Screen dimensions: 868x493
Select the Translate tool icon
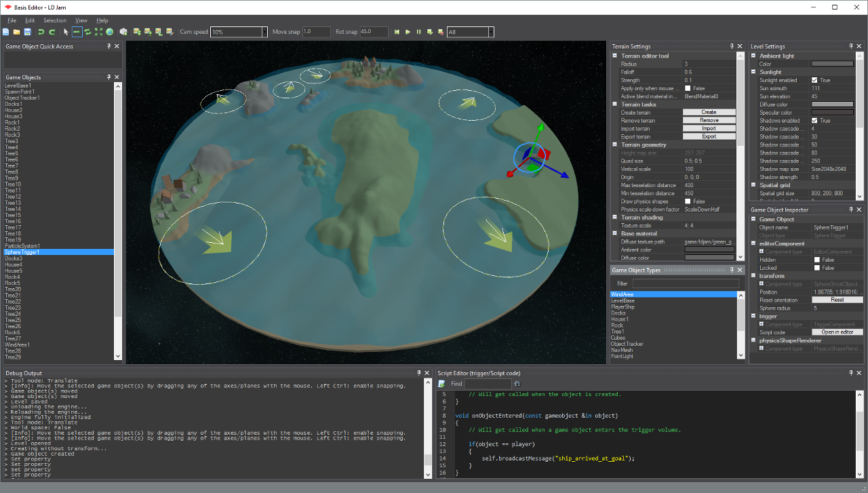click(77, 32)
